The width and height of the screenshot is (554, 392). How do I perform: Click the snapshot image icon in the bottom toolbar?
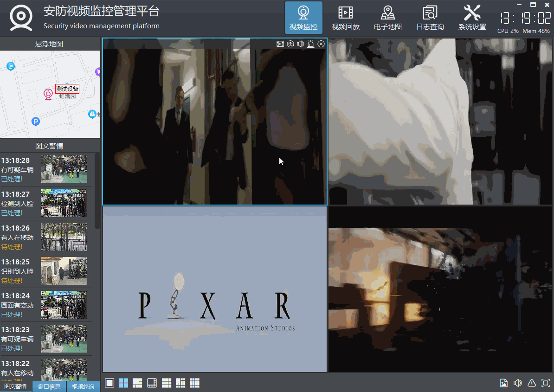coord(504,383)
